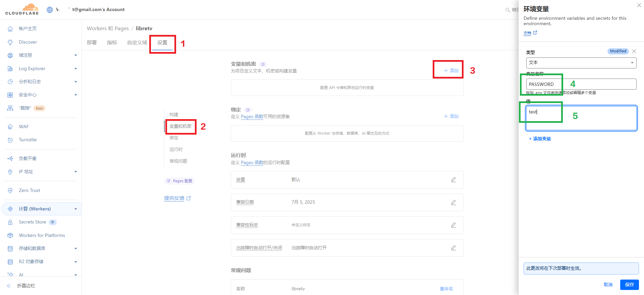This screenshot has width=644, height=295.
Task: Edit the 放置 setting pencil icon
Action: point(453,180)
